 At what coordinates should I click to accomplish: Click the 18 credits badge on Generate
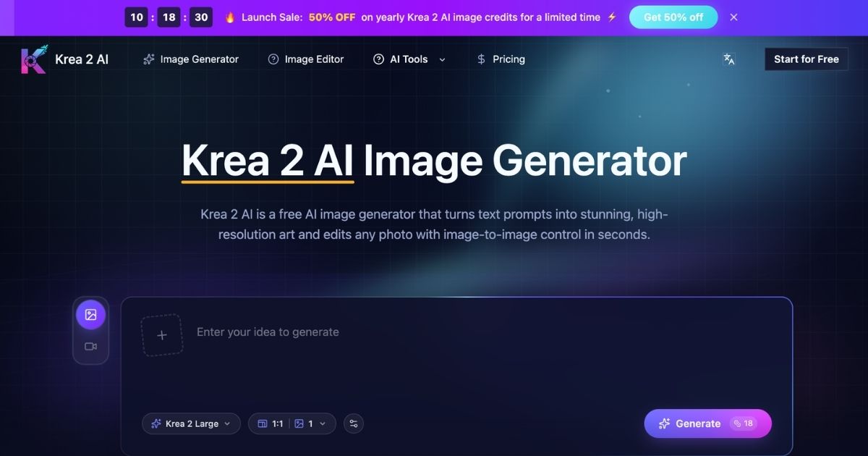[743, 423]
